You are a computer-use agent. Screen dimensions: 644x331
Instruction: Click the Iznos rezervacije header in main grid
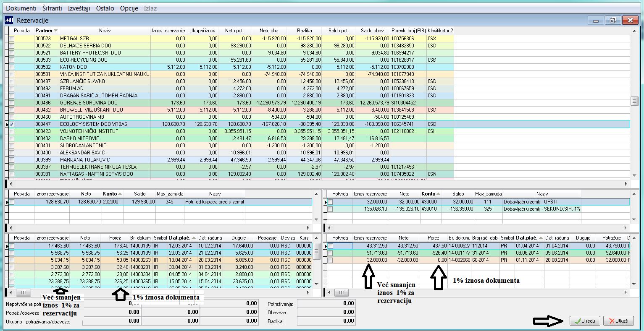coord(168,31)
